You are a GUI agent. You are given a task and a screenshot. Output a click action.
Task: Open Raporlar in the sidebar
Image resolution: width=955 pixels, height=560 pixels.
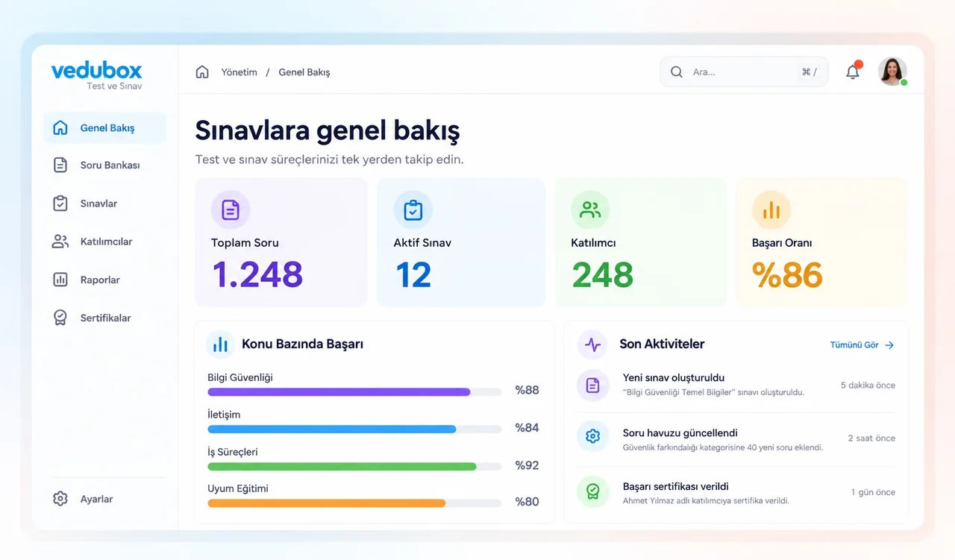[104, 280]
